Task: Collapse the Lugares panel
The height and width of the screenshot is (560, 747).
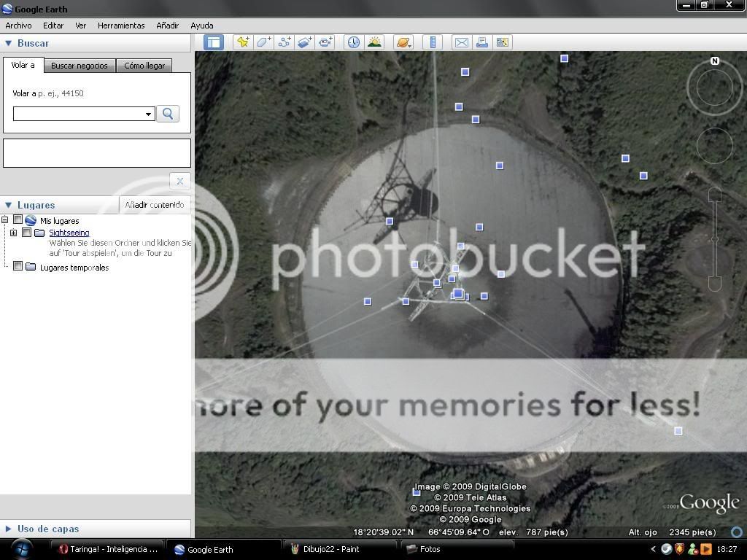Action: [x=8, y=205]
